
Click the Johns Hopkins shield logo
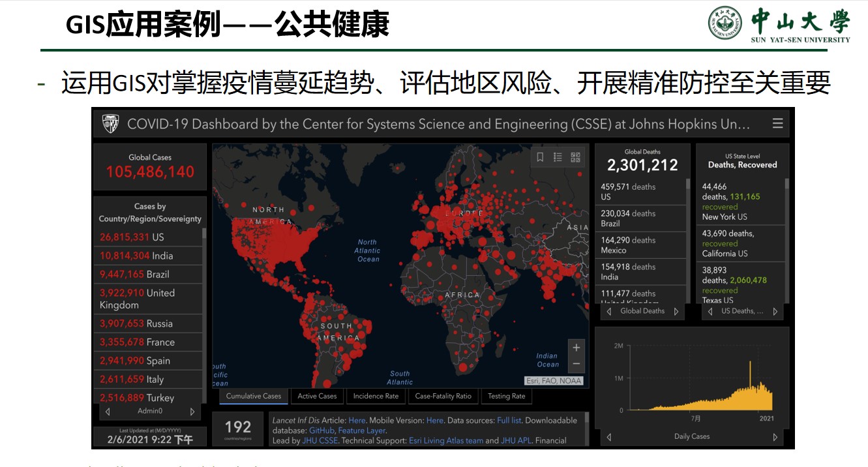click(110, 124)
